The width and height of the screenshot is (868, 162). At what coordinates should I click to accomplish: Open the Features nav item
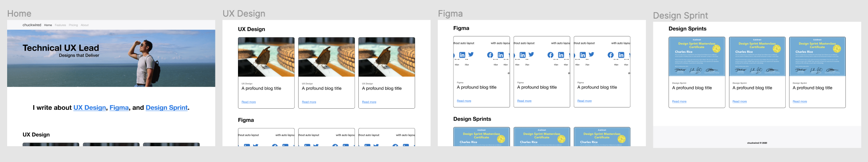point(60,25)
